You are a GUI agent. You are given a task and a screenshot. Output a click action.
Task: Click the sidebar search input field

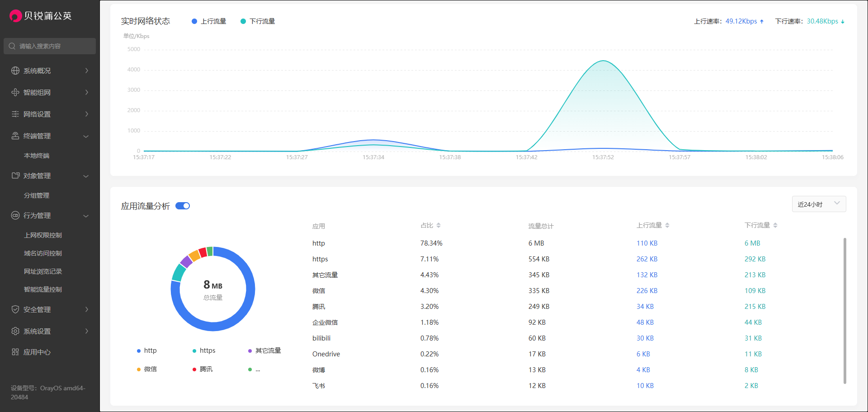pos(50,46)
